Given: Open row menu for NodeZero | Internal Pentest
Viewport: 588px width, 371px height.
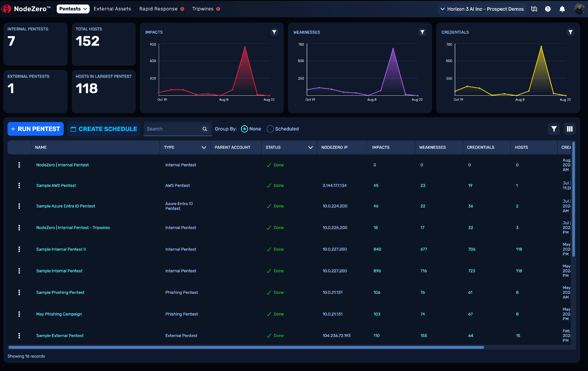Looking at the screenshot, I should (19, 165).
